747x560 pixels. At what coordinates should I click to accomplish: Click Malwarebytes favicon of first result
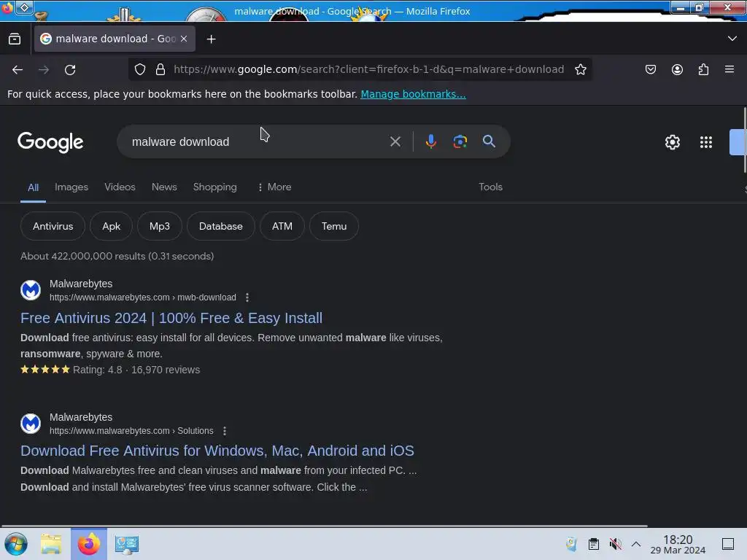click(31, 290)
